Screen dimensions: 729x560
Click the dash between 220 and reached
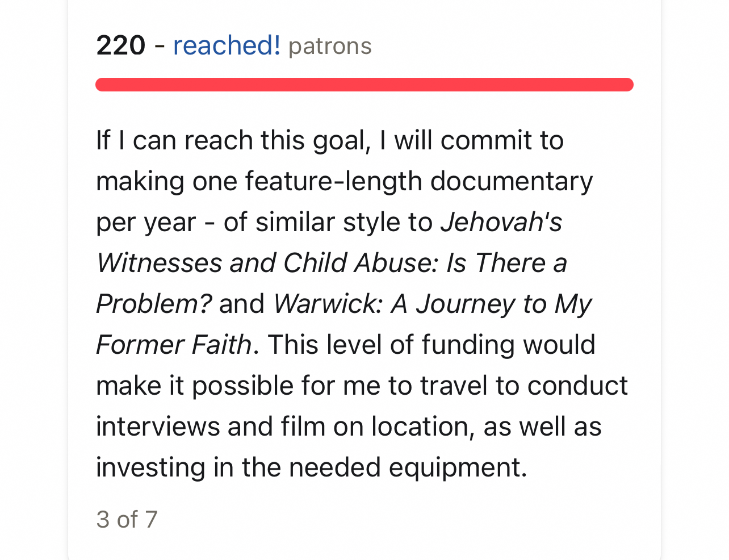[x=160, y=47]
